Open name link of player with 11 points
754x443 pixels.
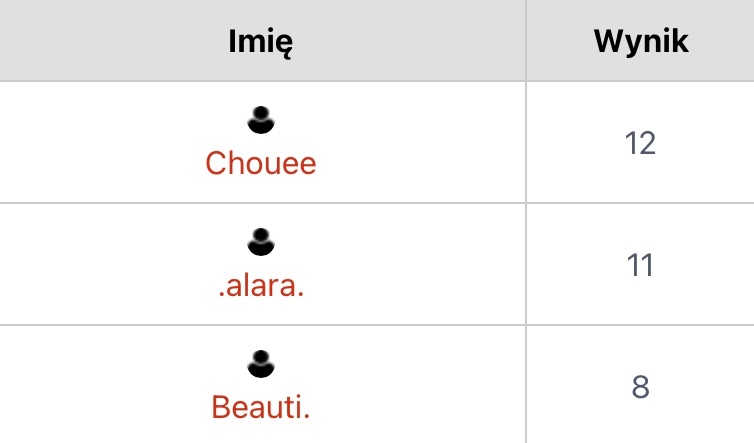click(261, 285)
